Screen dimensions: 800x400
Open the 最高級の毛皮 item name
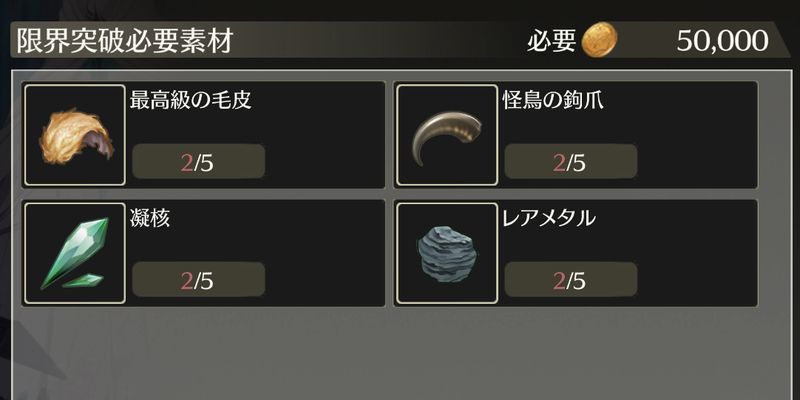coord(190,101)
